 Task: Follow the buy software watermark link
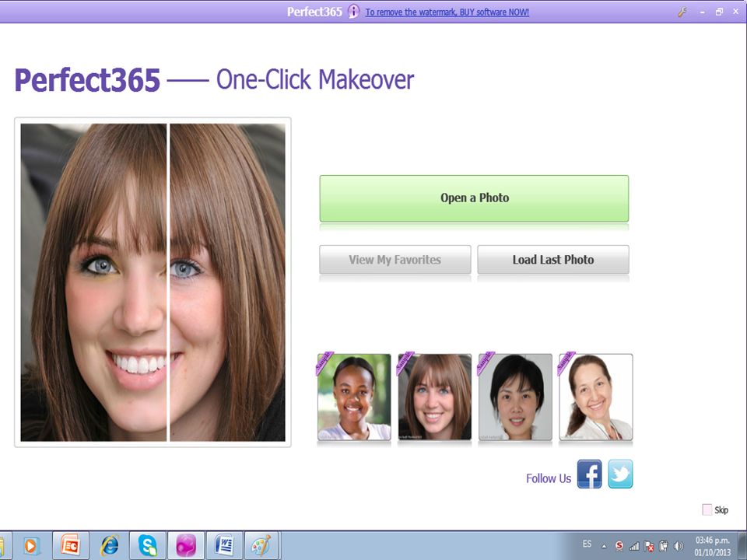[x=447, y=12]
